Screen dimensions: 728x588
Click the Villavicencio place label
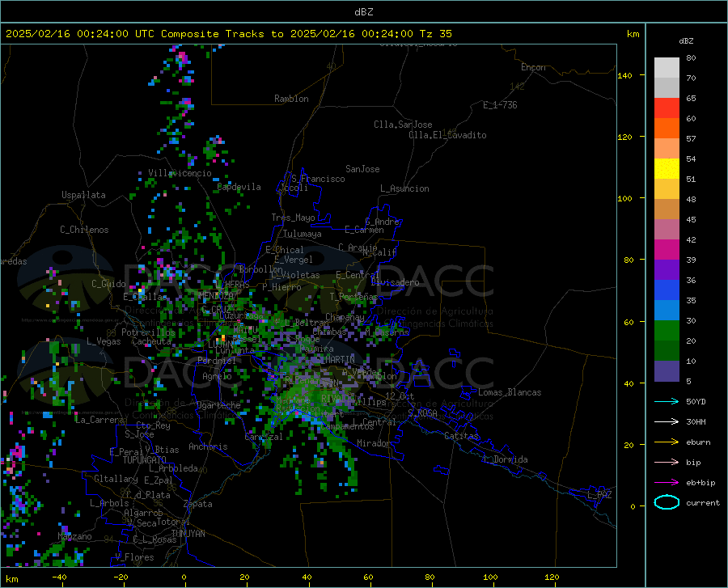click(180, 173)
